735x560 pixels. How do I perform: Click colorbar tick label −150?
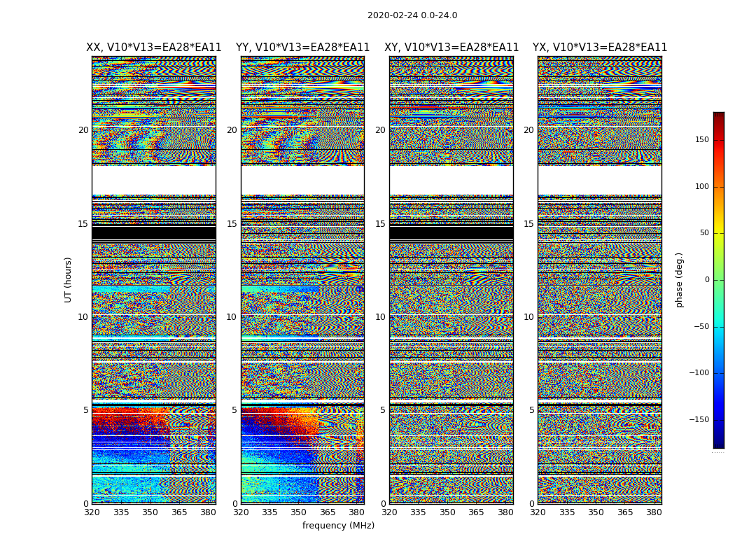(x=699, y=419)
